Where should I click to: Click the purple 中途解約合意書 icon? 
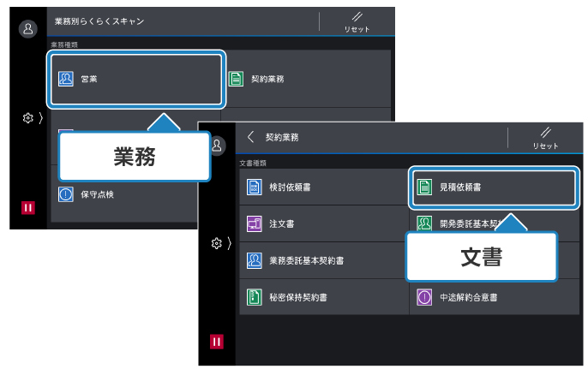pos(424,297)
